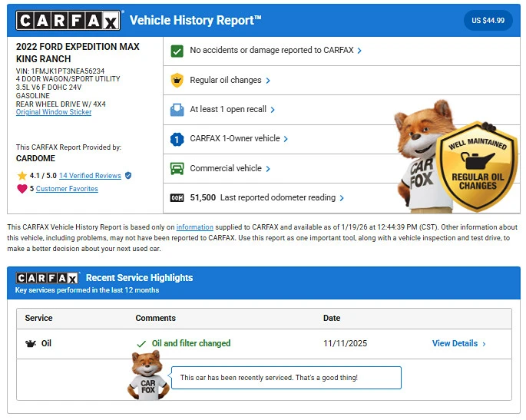Open the Original Window Sticker link
This screenshot has width=526, height=420.
(x=54, y=112)
